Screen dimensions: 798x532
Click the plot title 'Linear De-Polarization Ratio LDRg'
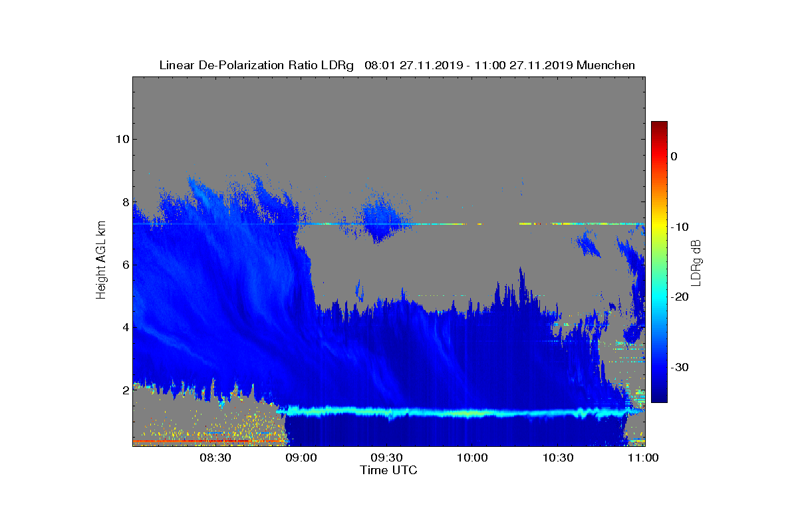pyautogui.click(x=257, y=65)
